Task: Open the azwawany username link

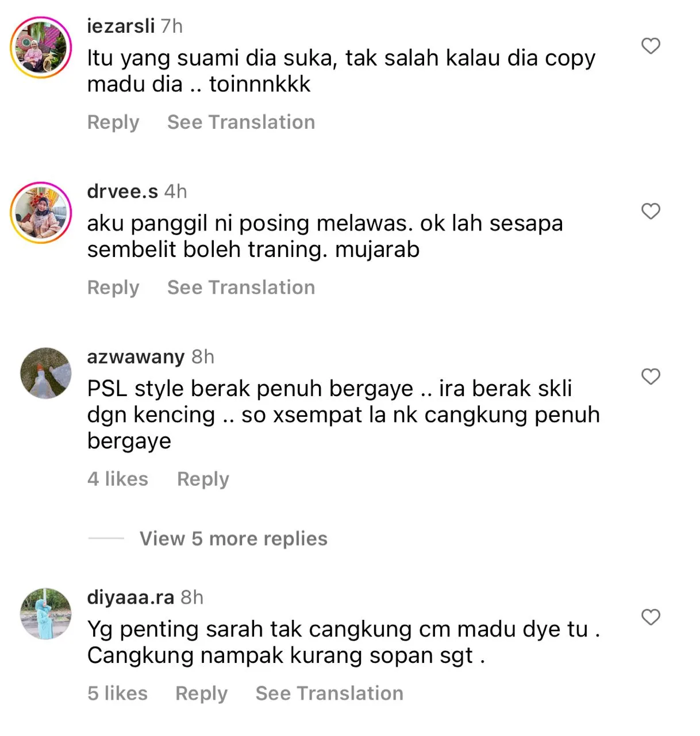Action: 136,357
